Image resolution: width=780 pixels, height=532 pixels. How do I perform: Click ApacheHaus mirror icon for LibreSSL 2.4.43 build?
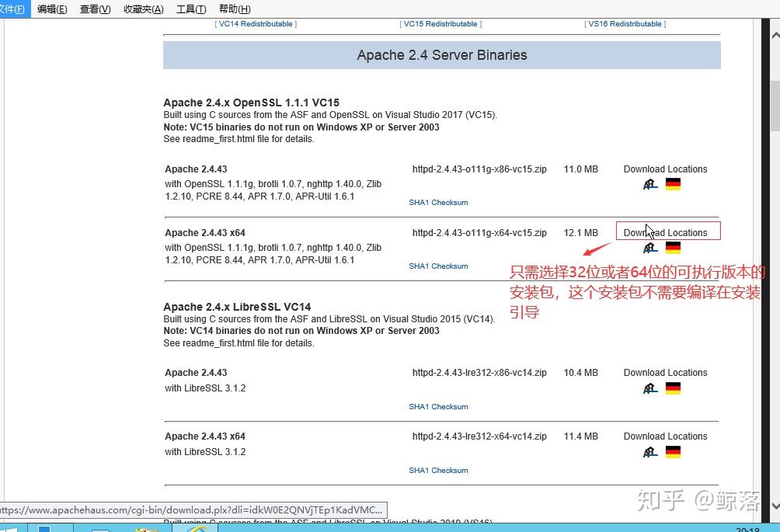(649, 388)
